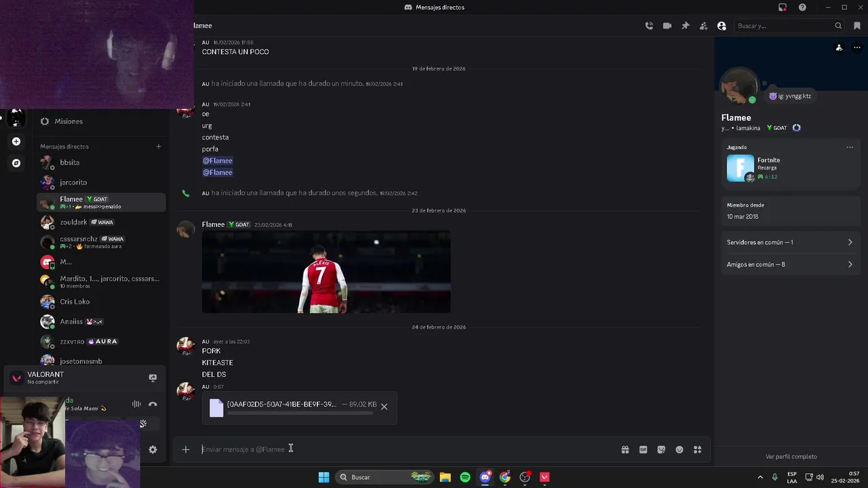
Task: Open zouldark direct message
Action: coord(102,222)
